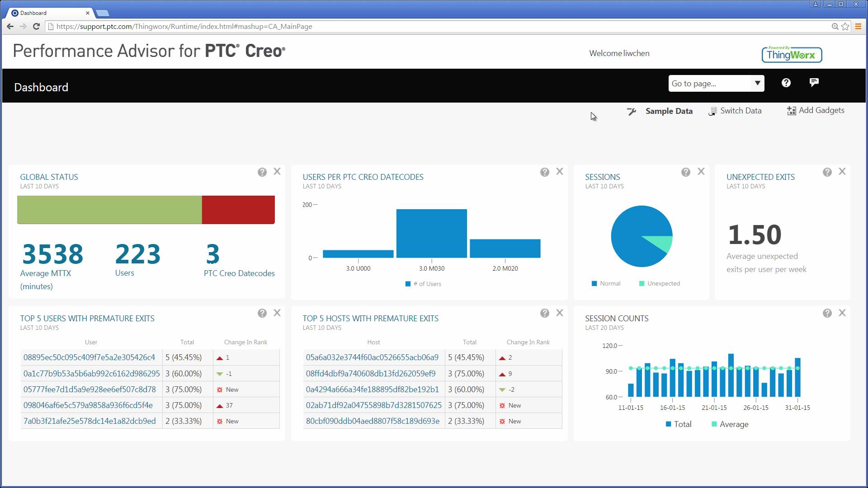This screenshot has width=868, height=488.
Task: Toggle the Normal legend entry in Sessions
Action: (606, 284)
